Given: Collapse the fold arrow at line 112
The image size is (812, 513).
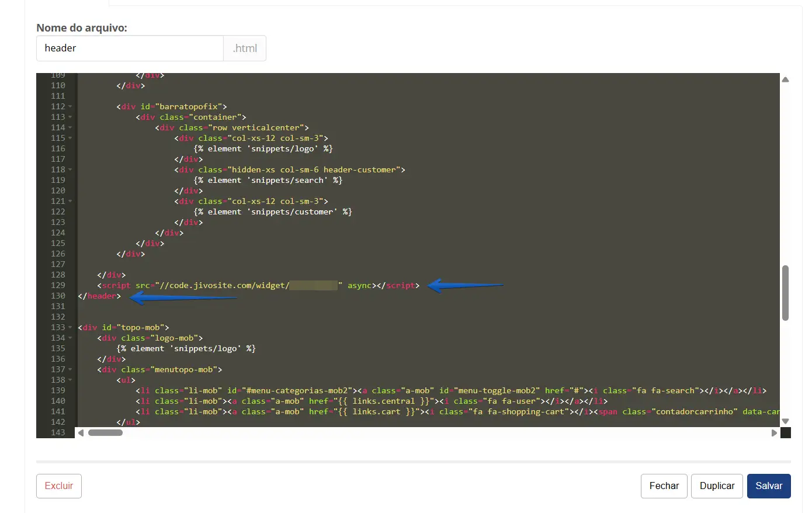Looking at the screenshot, I should 70,107.
